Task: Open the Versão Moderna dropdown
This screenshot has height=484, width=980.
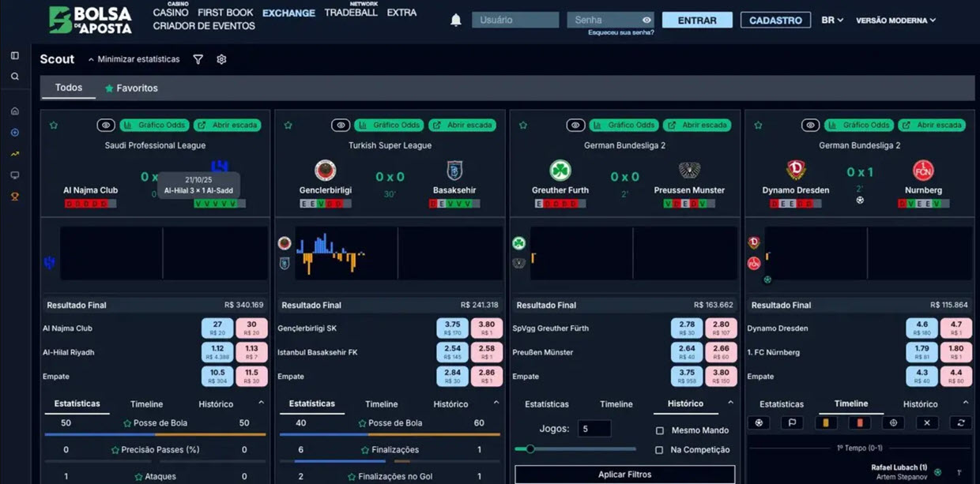Action: tap(895, 21)
